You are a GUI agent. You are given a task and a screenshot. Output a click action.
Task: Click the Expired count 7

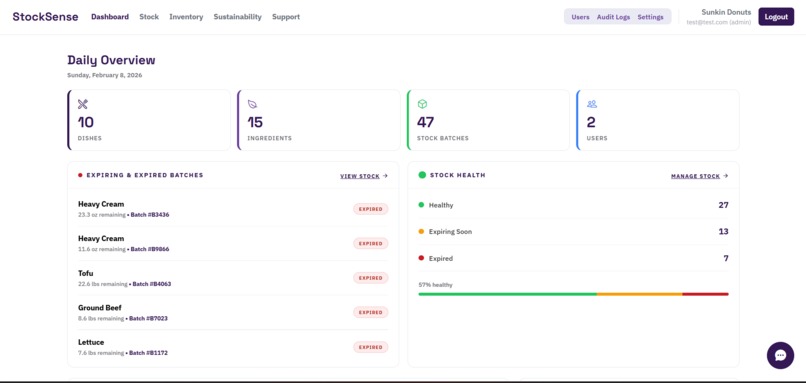tap(726, 258)
